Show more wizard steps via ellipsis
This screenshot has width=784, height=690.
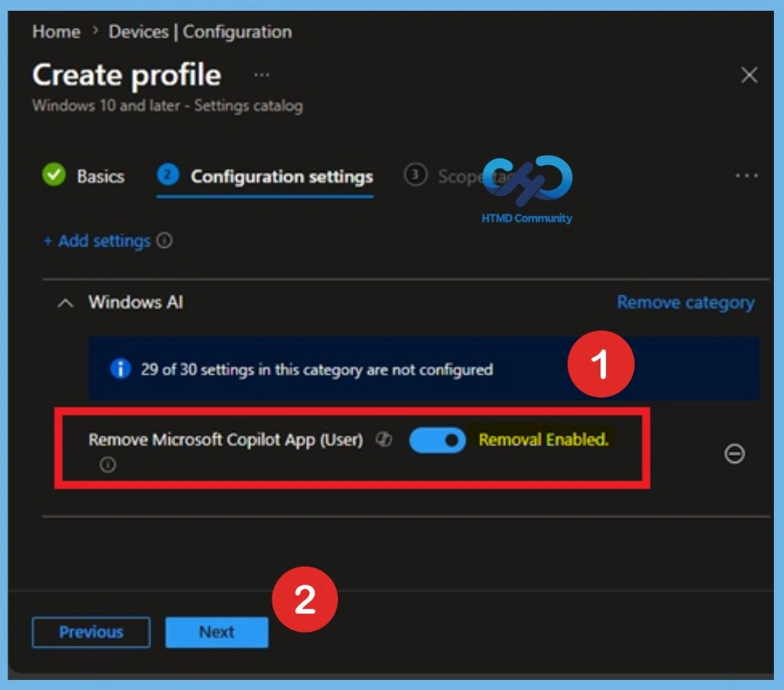(747, 176)
